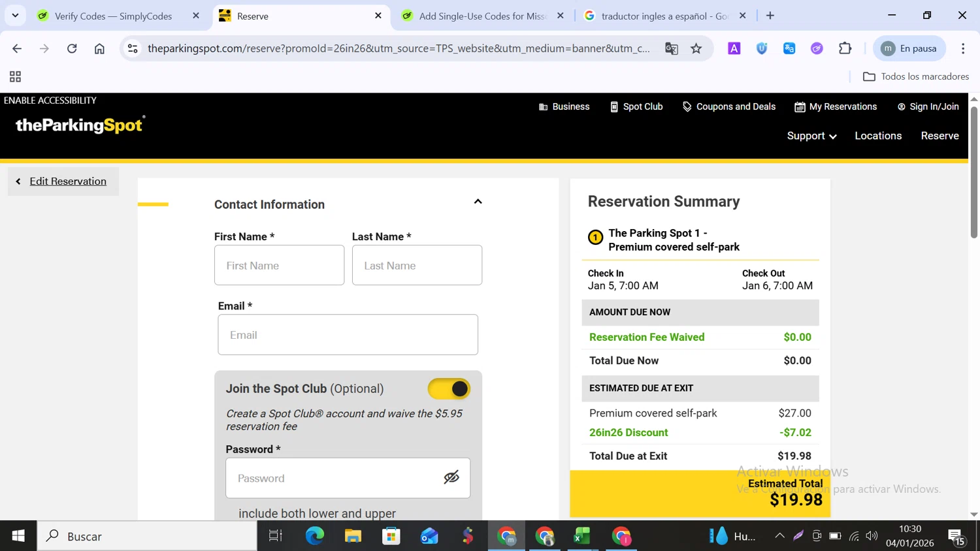The image size is (980, 551).
Task: Click the Password field
Action: click(348, 478)
